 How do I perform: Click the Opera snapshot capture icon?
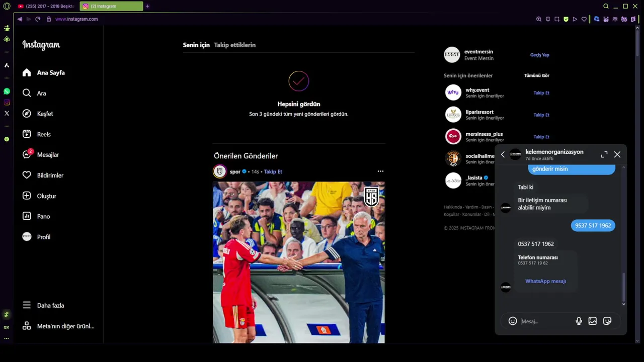(557, 19)
